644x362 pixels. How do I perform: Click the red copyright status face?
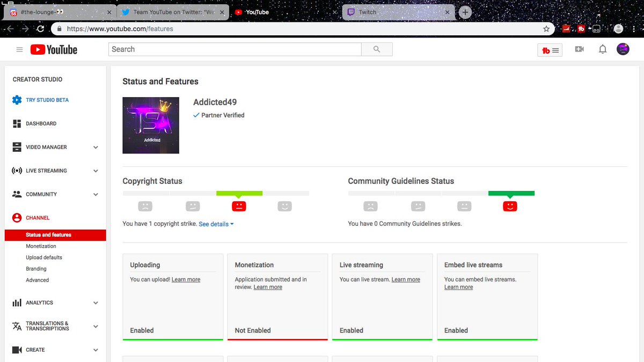coord(239,206)
